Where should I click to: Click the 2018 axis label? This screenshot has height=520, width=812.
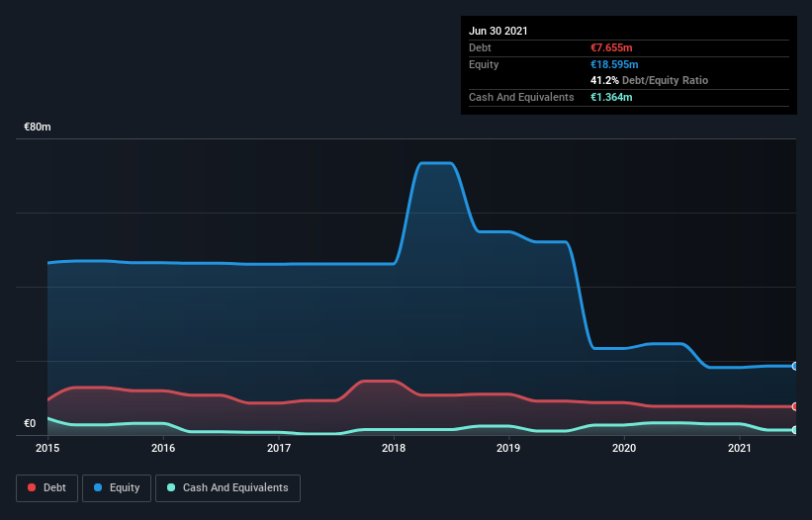coord(394,448)
